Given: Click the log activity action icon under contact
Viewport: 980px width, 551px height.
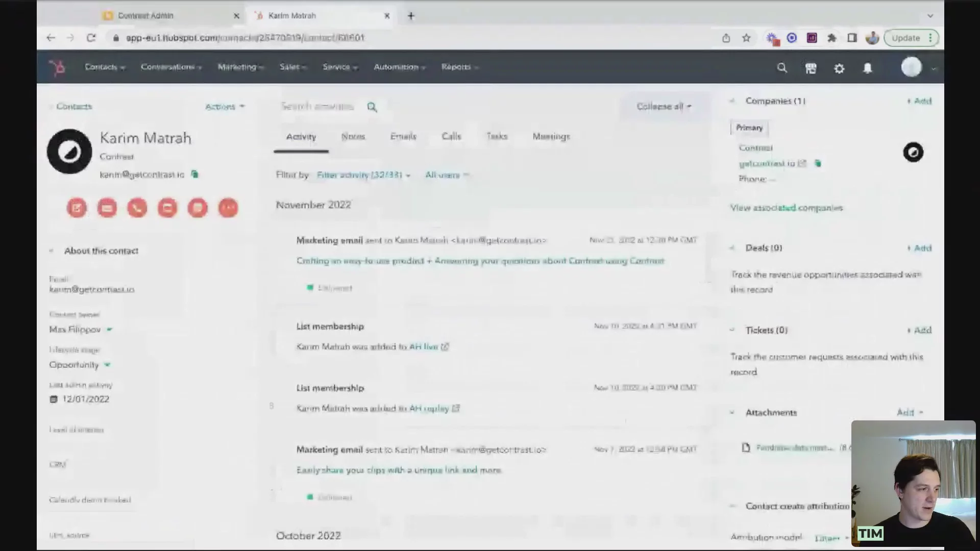Looking at the screenshot, I should 167,208.
